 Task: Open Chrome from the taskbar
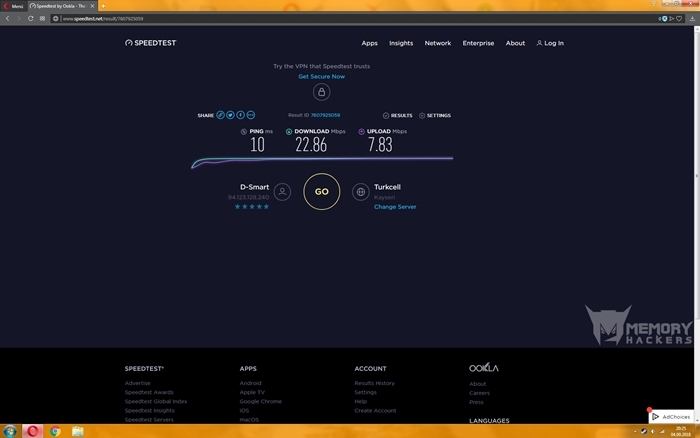[x=55, y=431]
